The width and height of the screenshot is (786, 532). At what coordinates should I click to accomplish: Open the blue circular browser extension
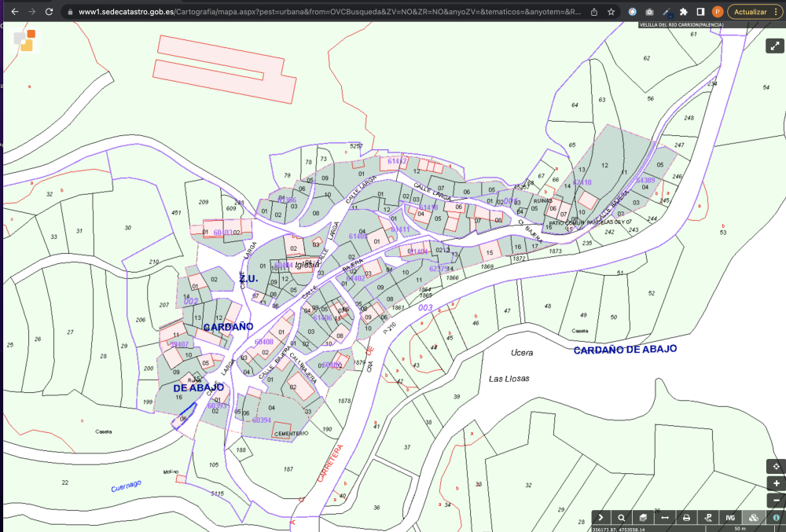pos(633,12)
